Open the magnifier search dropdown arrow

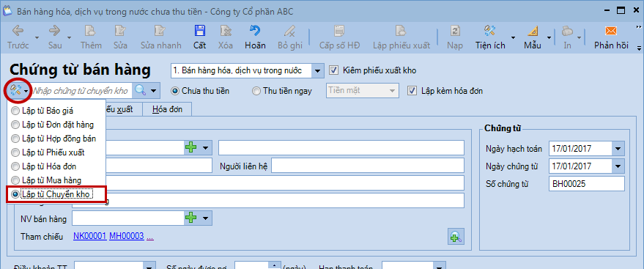tap(153, 90)
